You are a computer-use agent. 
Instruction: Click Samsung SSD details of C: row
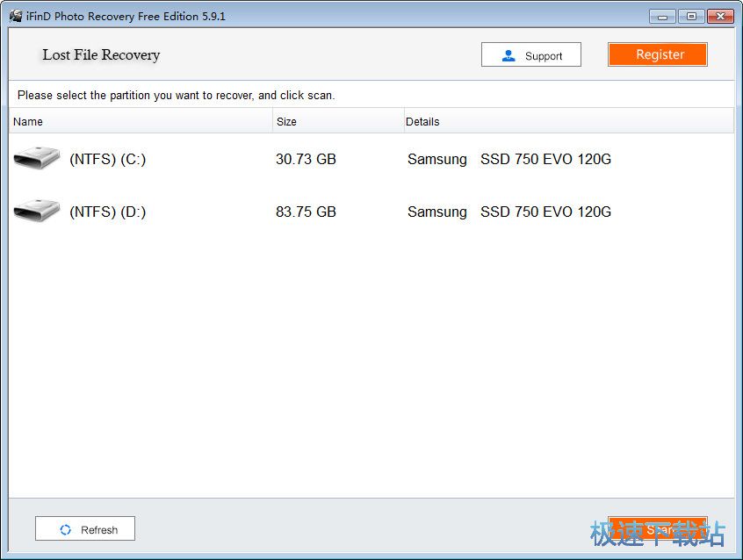(x=509, y=159)
